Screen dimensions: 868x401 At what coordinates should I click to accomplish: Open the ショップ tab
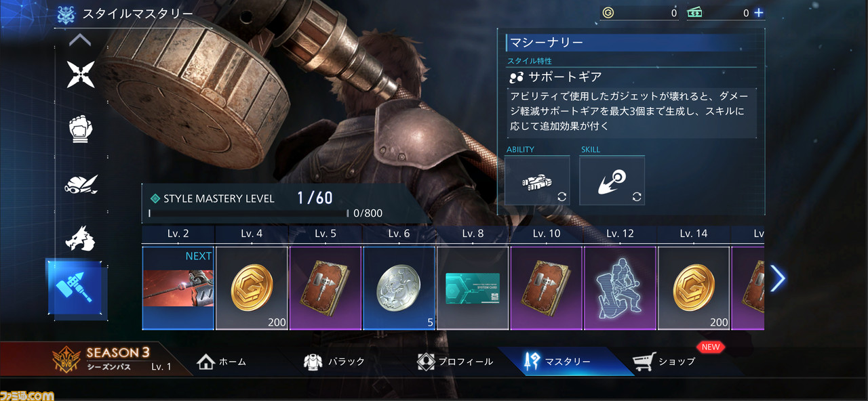(x=664, y=362)
